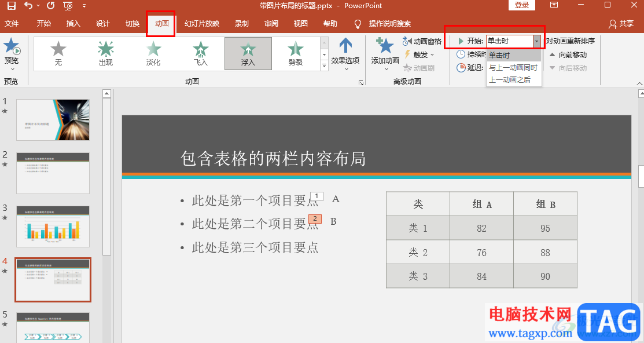Click animation order marker 2
The width and height of the screenshot is (644, 343).
315,219
